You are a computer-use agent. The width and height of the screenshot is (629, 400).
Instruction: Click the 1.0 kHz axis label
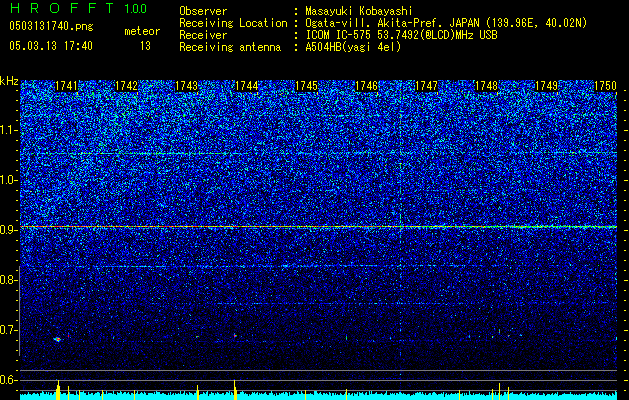pos(7,181)
